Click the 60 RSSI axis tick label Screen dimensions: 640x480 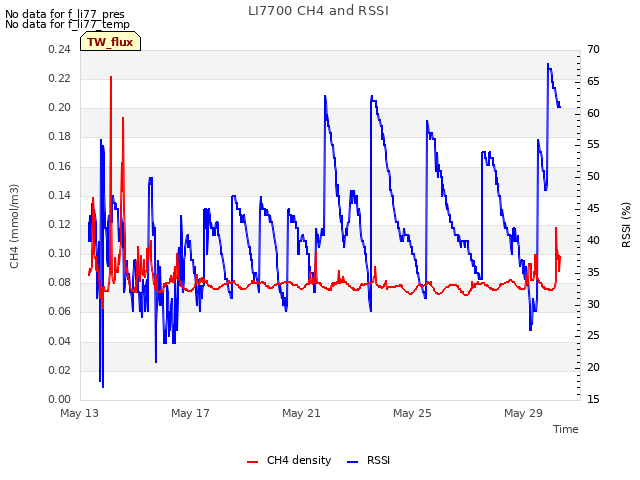click(593, 113)
